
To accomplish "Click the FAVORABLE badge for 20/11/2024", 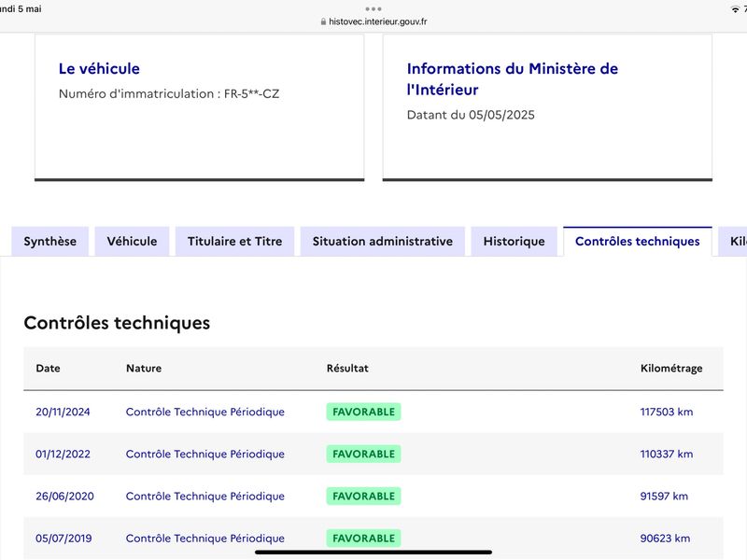I will pyautogui.click(x=363, y=412).
